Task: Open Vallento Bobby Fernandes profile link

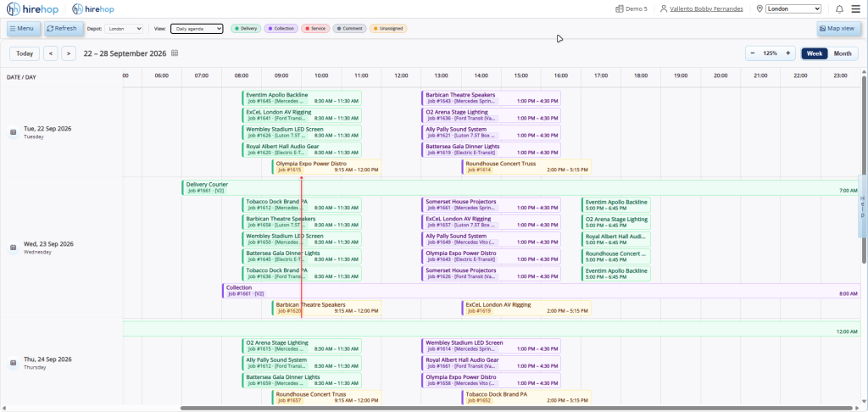Action: pyautogui.click(x=706, y=8)
